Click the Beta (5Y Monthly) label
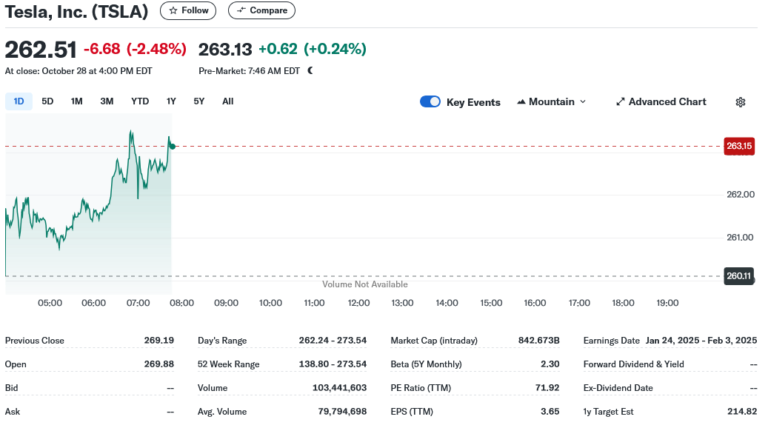 click(x=426, y=364)
